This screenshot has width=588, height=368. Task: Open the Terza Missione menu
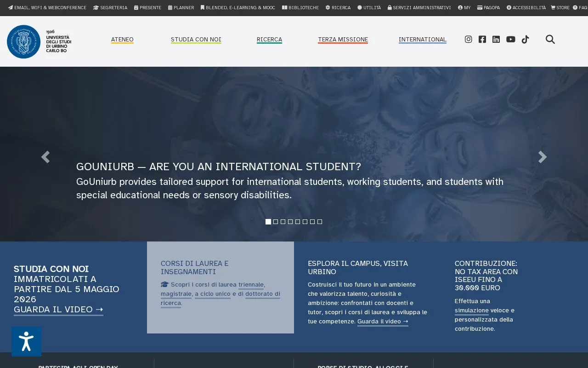[343, 40]
